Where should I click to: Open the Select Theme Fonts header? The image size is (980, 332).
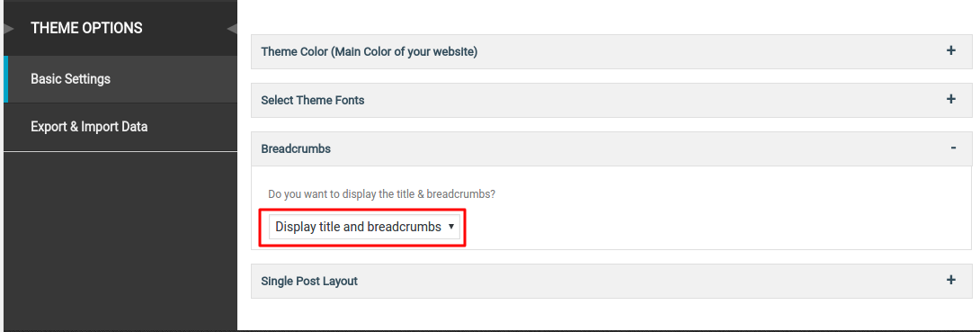click(611, 100)
